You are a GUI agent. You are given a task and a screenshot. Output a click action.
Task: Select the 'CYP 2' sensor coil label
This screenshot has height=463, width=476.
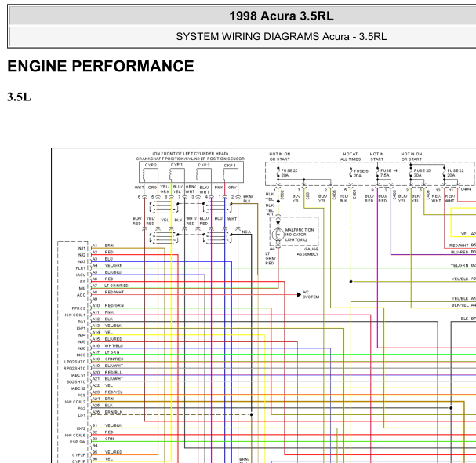tap(151, 165)
